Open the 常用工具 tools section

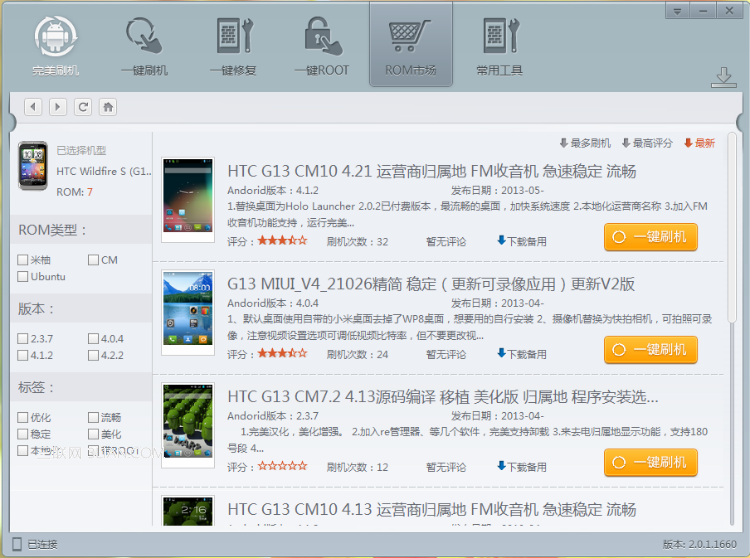click(x=499, y=46)
